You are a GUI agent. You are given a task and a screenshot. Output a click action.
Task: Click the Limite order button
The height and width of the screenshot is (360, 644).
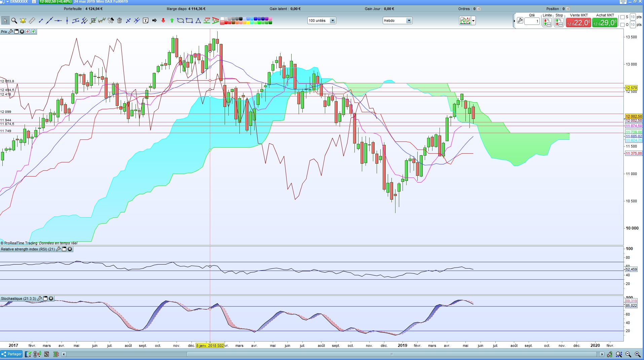click(x=547, y=23)
